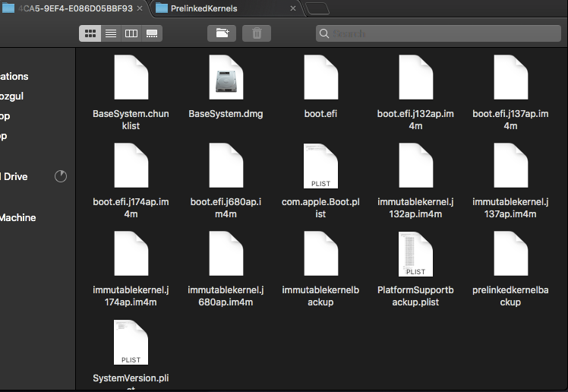Viewport: 568px width, 392px height.
Task: Switch to icon view mode
Action: (x=90, y=33)
